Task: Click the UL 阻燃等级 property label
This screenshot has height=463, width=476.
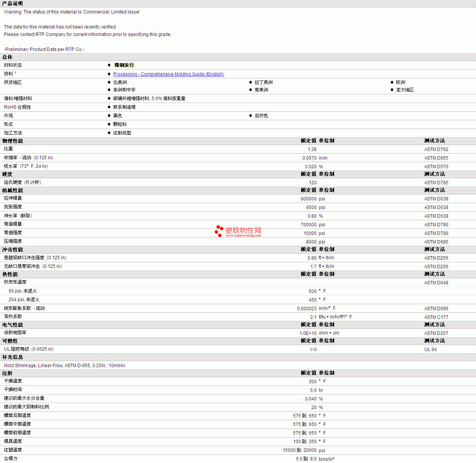Action: (29, 349)
